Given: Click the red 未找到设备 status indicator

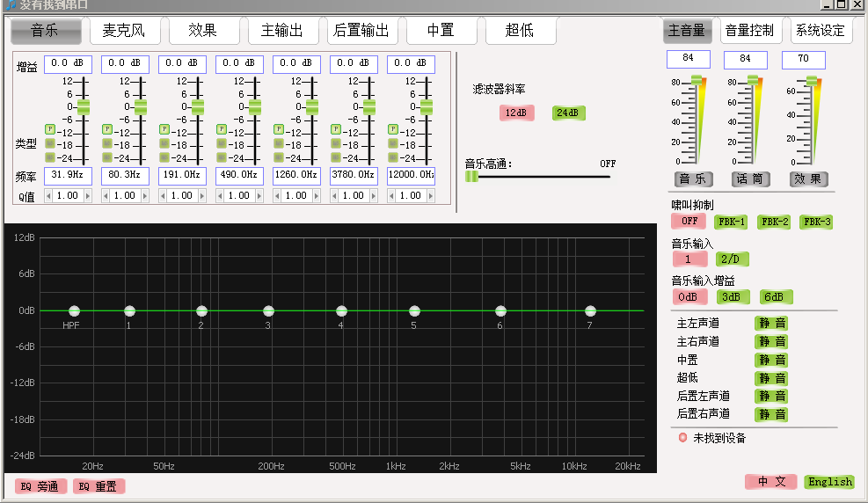Looking at the screenshot, I should click(x=682, y=438).
